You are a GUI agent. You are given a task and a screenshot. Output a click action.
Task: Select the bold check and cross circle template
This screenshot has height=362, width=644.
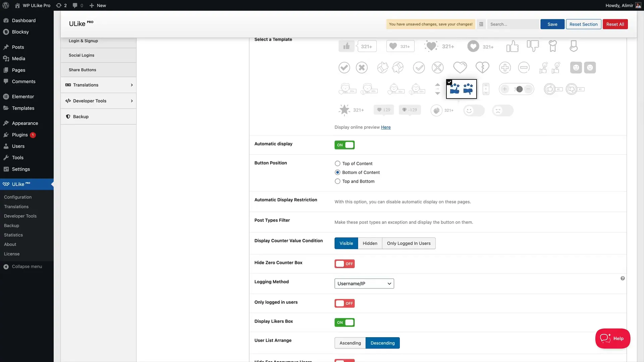[x=353, y=68]
